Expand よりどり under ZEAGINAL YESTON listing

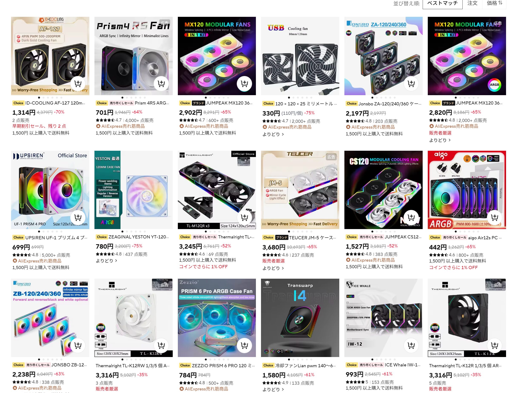pyautogui.click(x=106, y=261)
